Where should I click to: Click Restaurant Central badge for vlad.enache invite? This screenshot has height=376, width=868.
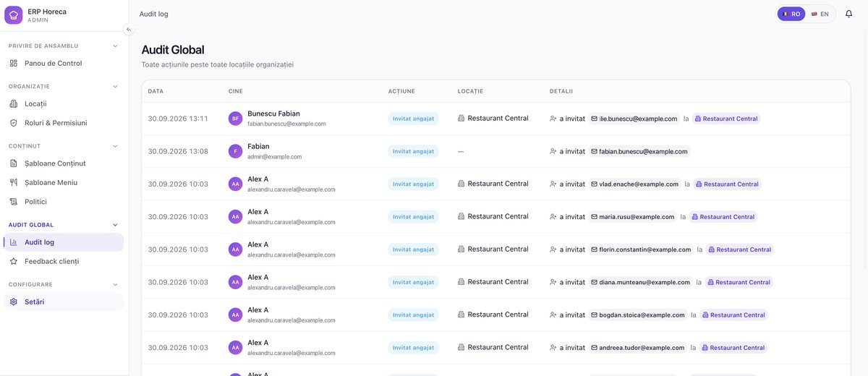(x=727, y=184)
